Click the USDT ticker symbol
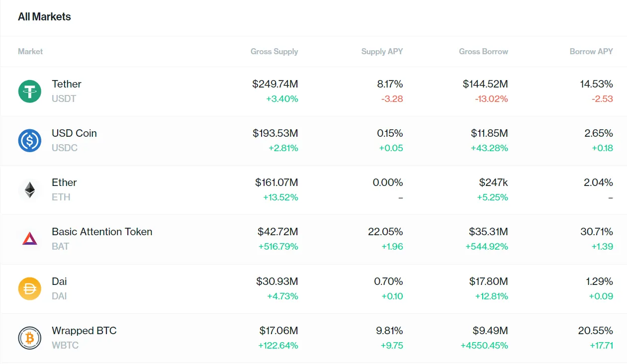The image size is (627, 364). 64,98
